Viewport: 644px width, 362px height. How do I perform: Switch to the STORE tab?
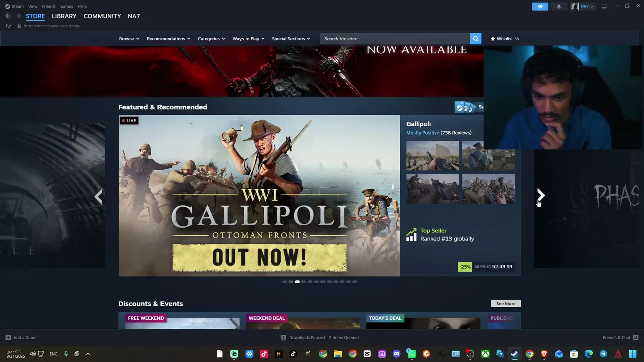tap(35, 16)
